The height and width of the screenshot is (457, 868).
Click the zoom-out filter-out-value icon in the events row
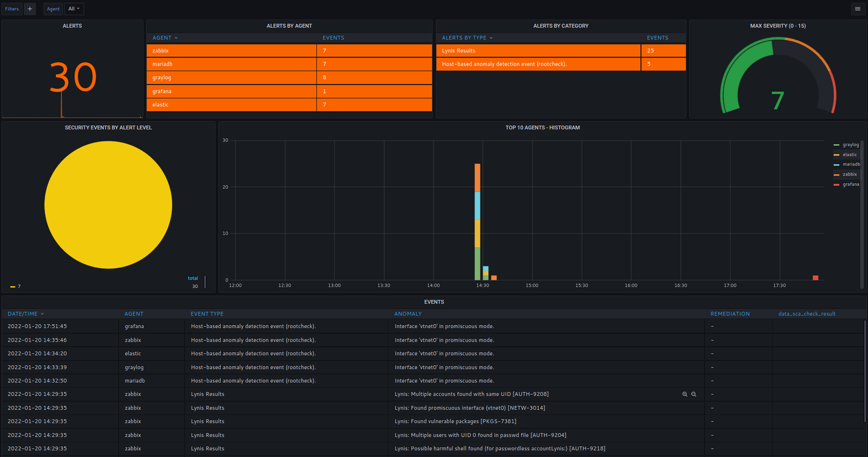694,394
